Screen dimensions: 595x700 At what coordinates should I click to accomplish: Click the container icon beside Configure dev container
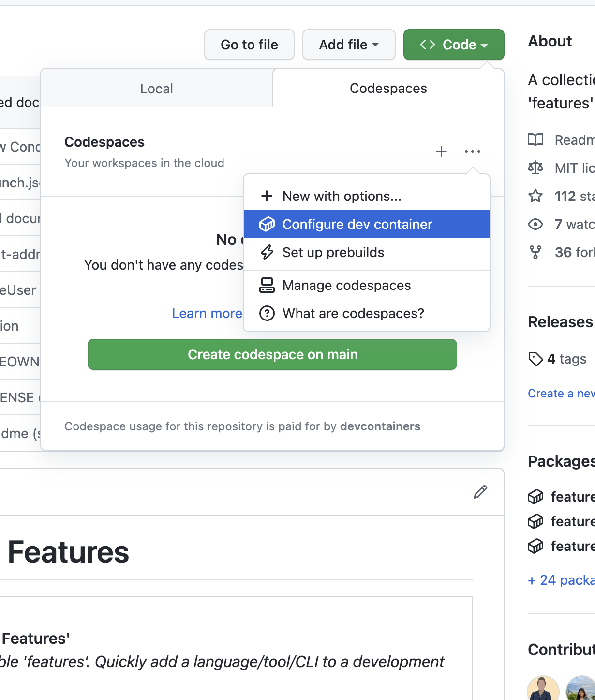coord(267,224)
